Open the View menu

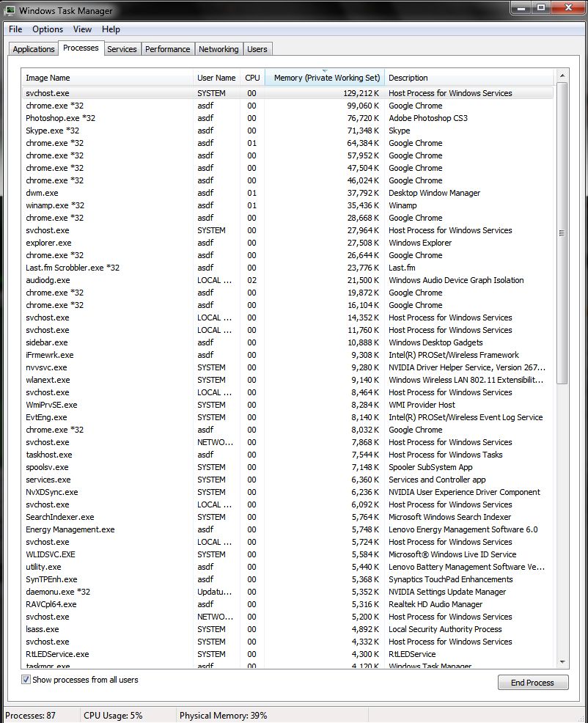(82, 29)
